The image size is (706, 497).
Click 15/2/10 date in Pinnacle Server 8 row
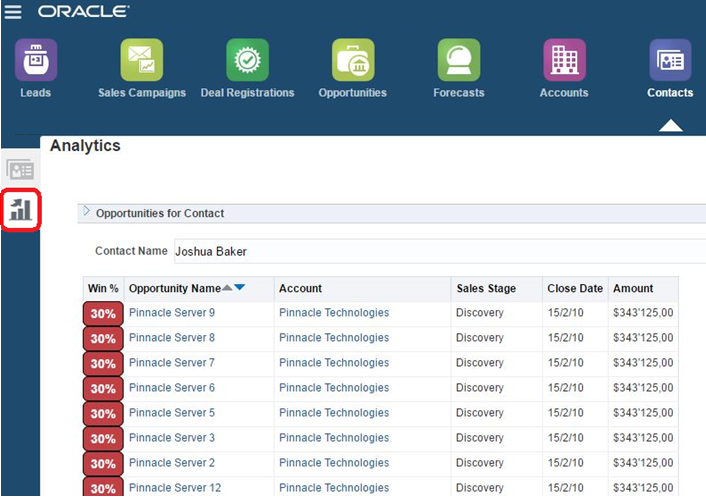coord(566,338)
